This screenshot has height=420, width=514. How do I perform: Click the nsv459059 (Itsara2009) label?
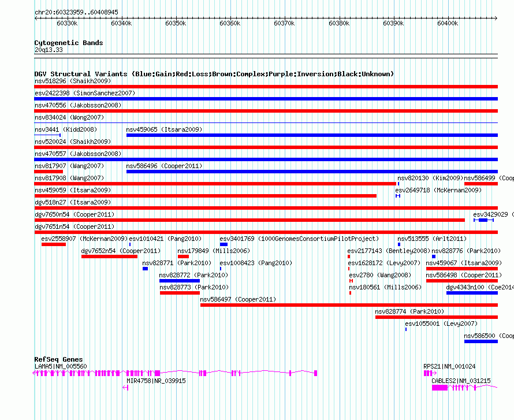pyautogui.click(x=73, y=190)
